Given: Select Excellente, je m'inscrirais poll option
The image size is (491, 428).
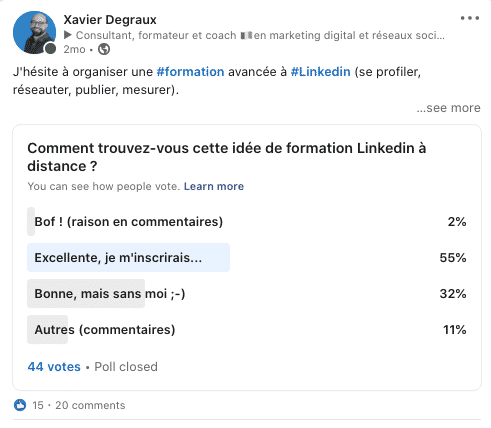Looking at the screenshot, I should point(247,258).
